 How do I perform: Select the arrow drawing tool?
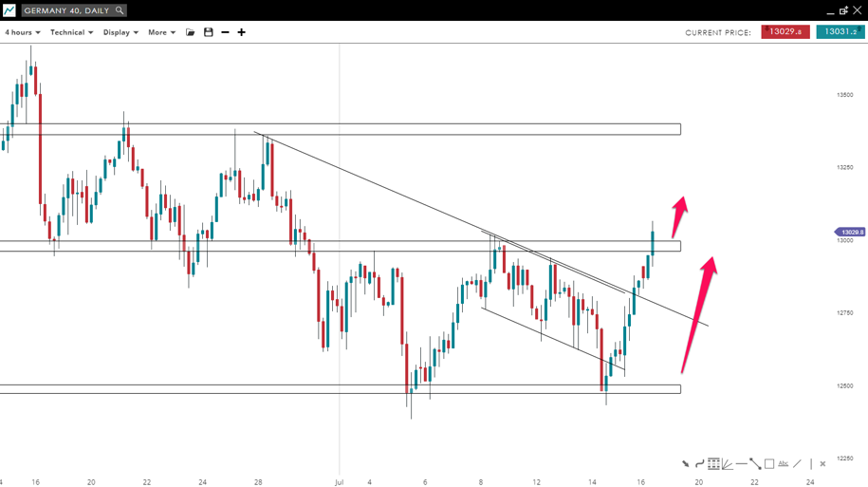[x=685, y=464]
